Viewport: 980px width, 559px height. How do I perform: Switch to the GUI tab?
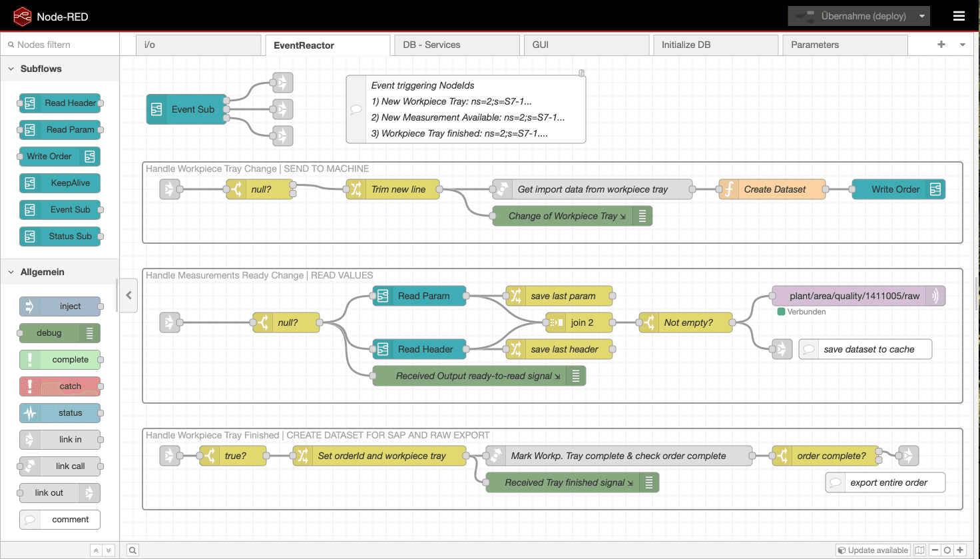tap(586, 44)
